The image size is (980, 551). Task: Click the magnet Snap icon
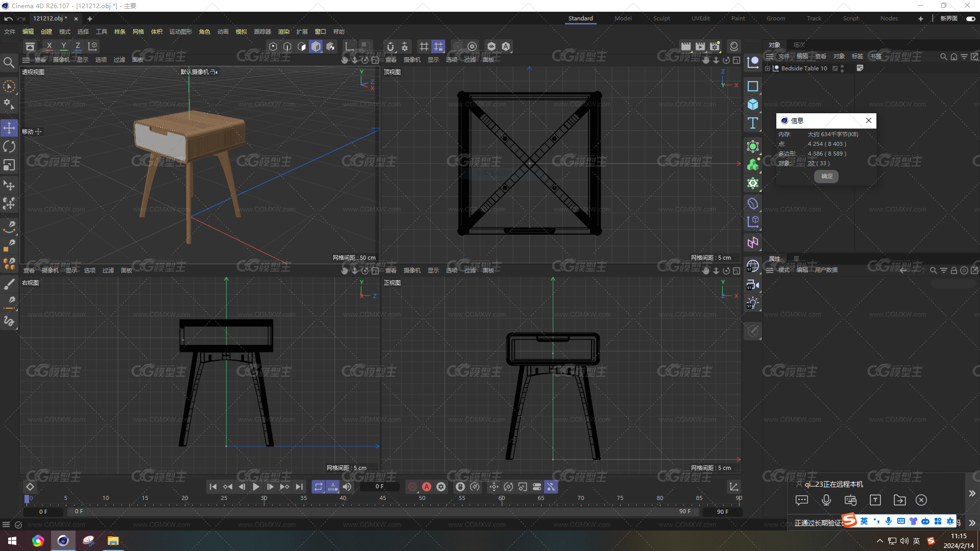390,46
